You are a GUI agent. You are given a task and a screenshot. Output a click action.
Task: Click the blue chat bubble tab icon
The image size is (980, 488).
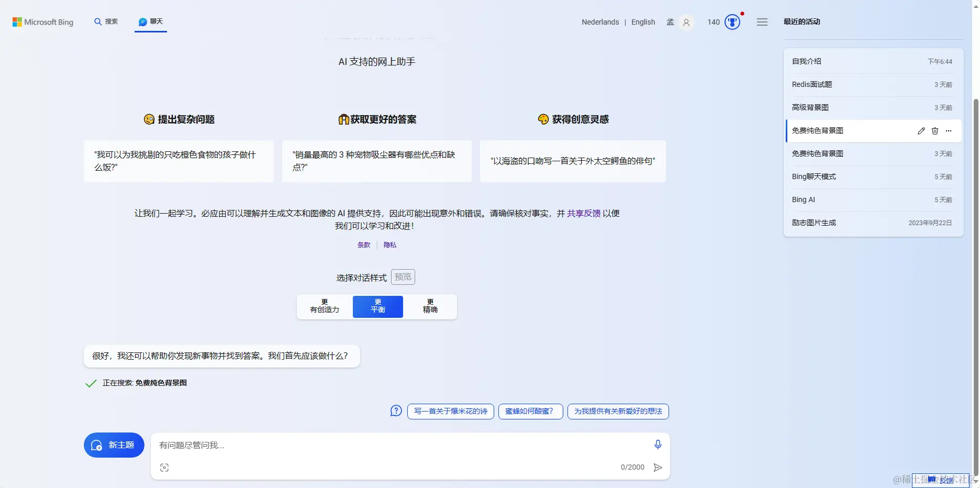(x=142, y=22)
